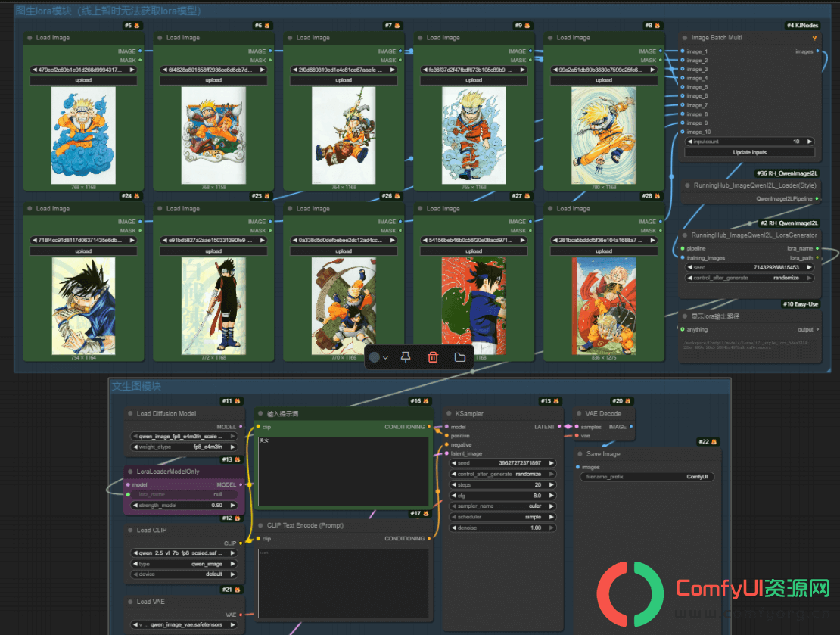Click the folder icon in floating toolbar
Image resolution: width=840 pixels, height=635 pixels.
point(459,357)
